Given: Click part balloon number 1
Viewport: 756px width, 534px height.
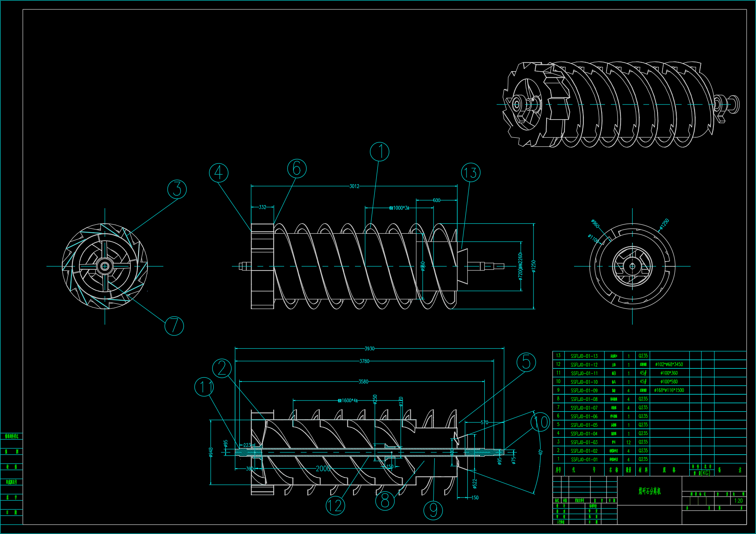Looking at the screenshot, I should (x=379, y=152).
